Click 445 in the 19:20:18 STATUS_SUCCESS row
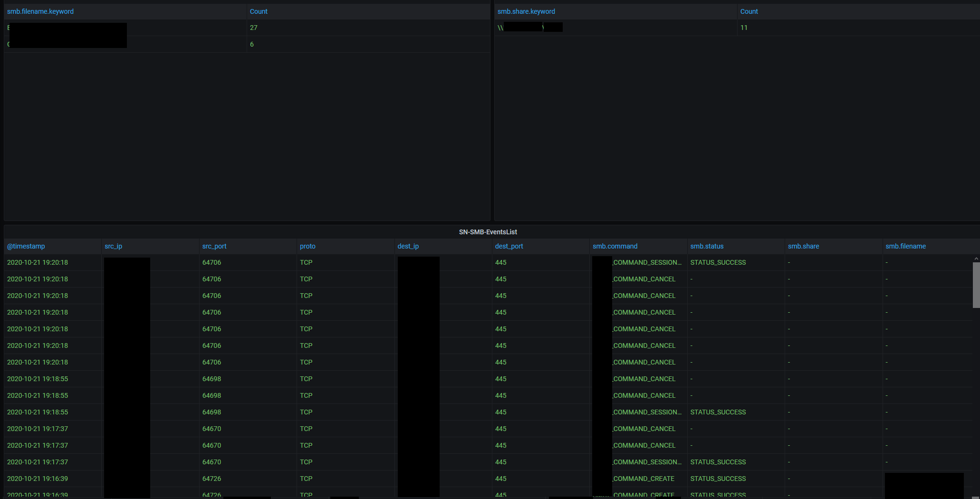This screenshot has height=499, width=980. pos(501,262)
